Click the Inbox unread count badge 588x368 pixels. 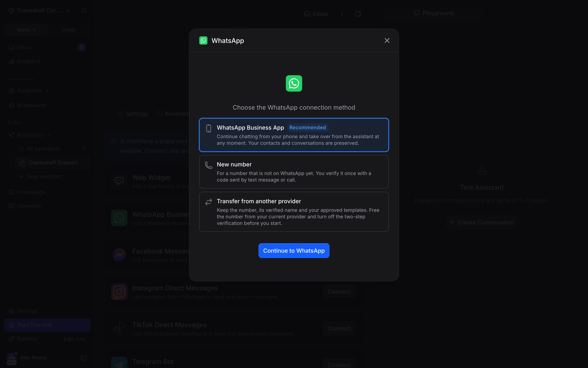[x=82, y=47]
